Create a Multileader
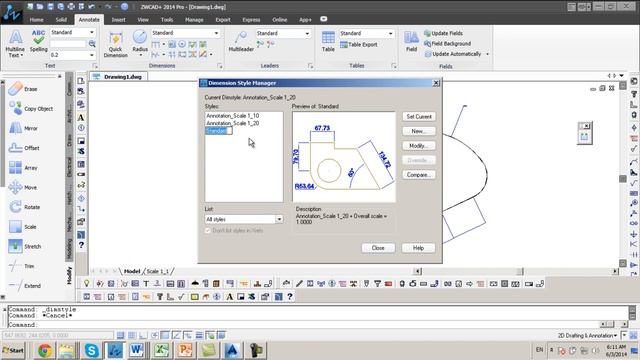 tap(241, 41)
